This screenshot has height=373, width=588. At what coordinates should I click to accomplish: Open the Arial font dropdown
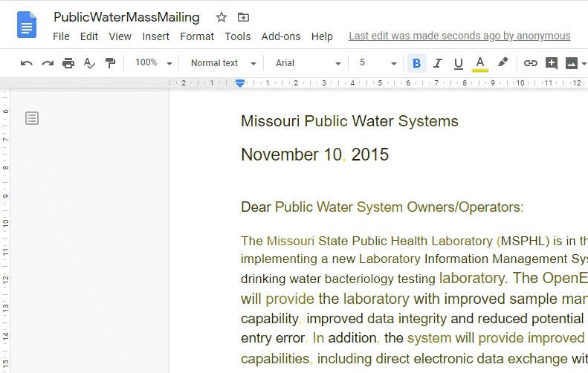(x=308, y=63)
